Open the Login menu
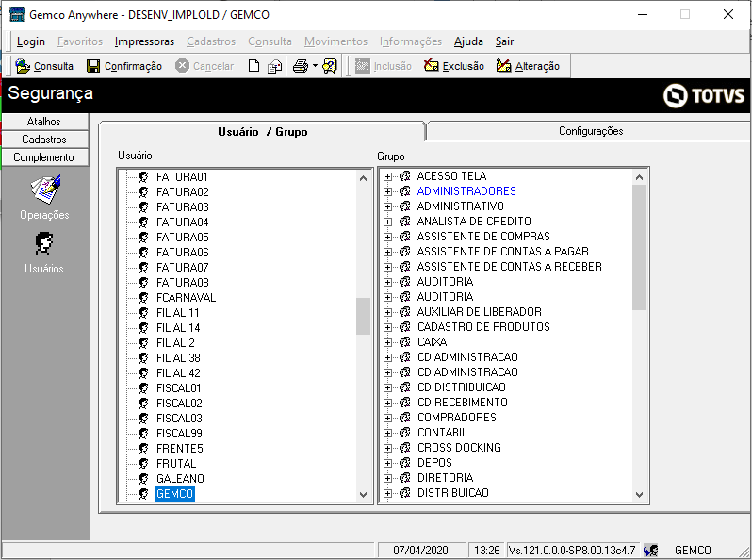The width and height of the screenshot is (752, 560). click(x=31, y=41)
